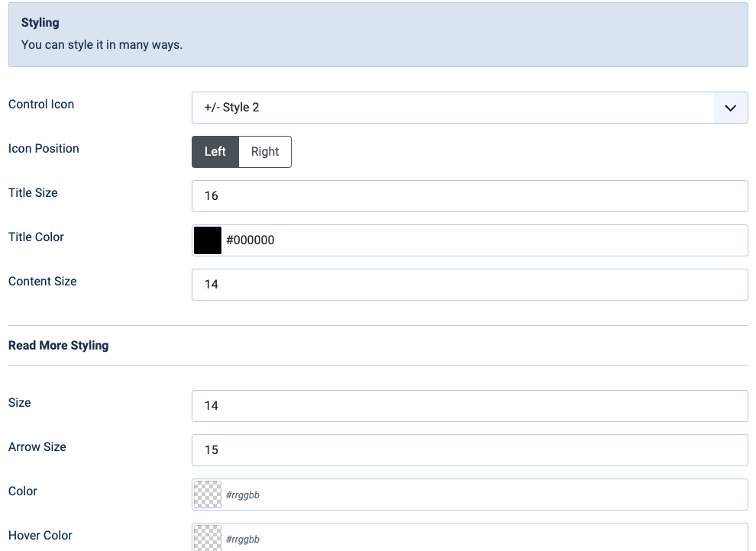Set Icon Position to Left
This screenshot has height=551, width=756.
click(215, 152)
